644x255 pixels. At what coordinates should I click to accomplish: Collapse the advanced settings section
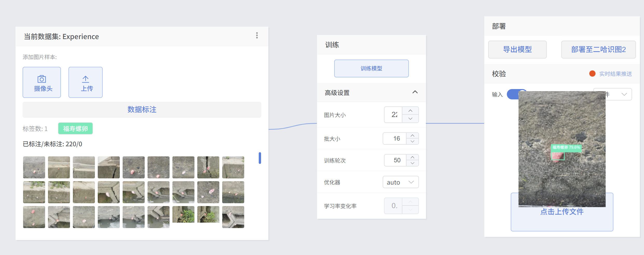415,92
